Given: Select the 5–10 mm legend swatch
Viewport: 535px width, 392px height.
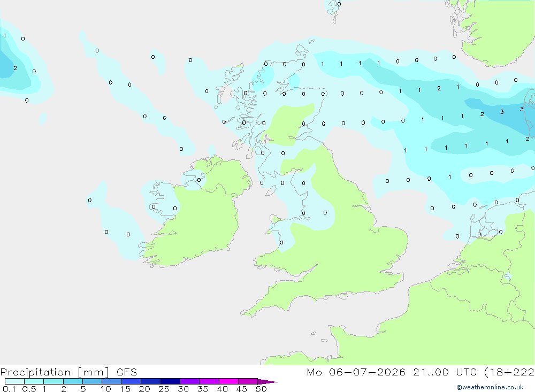Looking at the screenshot, I should pyautogui.click(x=93, y=381).
